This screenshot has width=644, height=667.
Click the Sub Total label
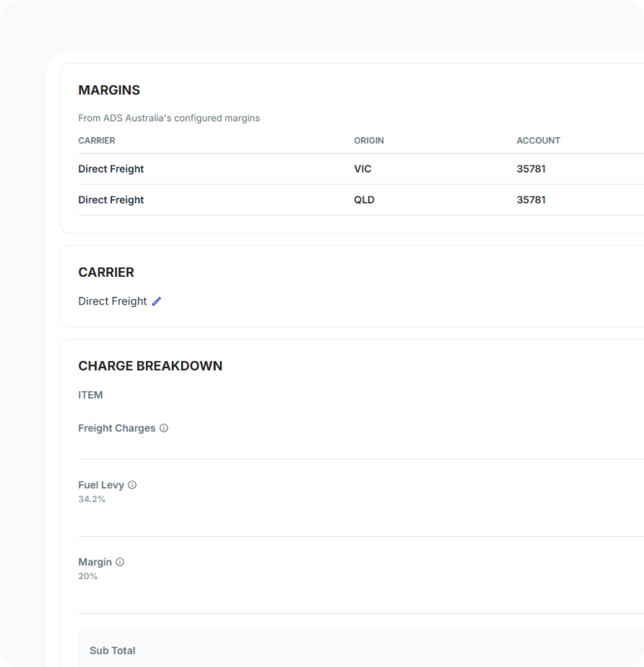tap(113, 651)
